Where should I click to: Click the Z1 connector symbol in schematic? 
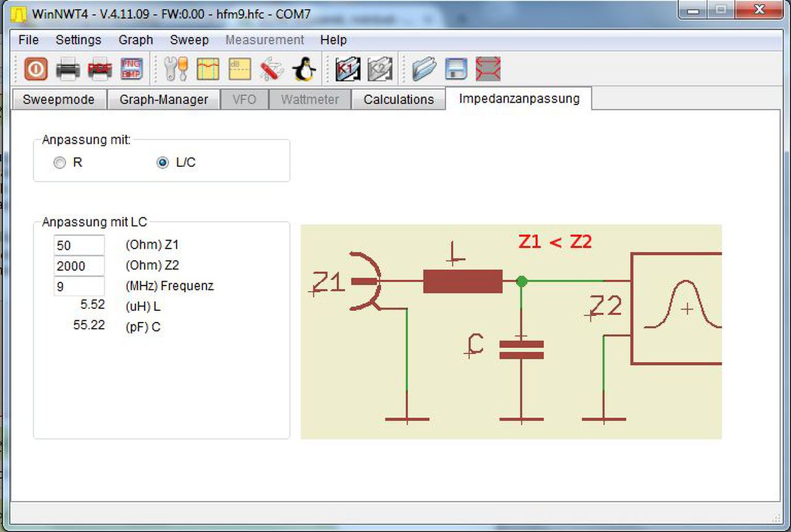pyautogui.click(x=365, y=281)
